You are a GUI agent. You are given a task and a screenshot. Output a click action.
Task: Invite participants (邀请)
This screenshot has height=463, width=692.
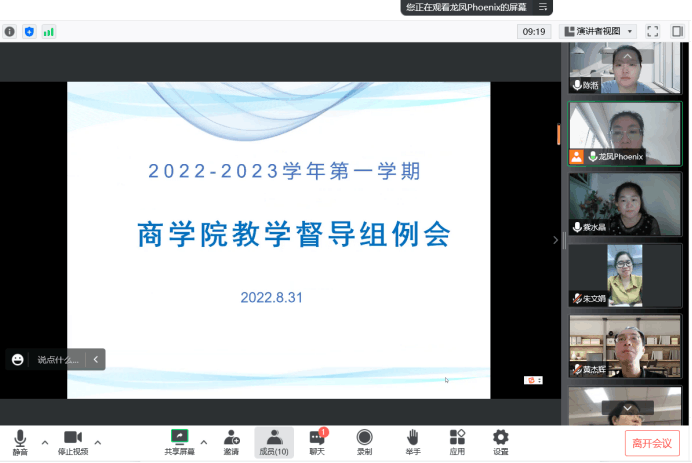click(x=231, y=442)
